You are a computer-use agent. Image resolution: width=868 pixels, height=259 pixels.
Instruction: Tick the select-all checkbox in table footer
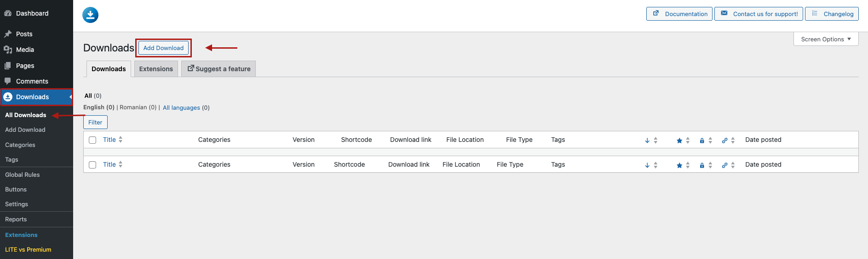point(92,165)
